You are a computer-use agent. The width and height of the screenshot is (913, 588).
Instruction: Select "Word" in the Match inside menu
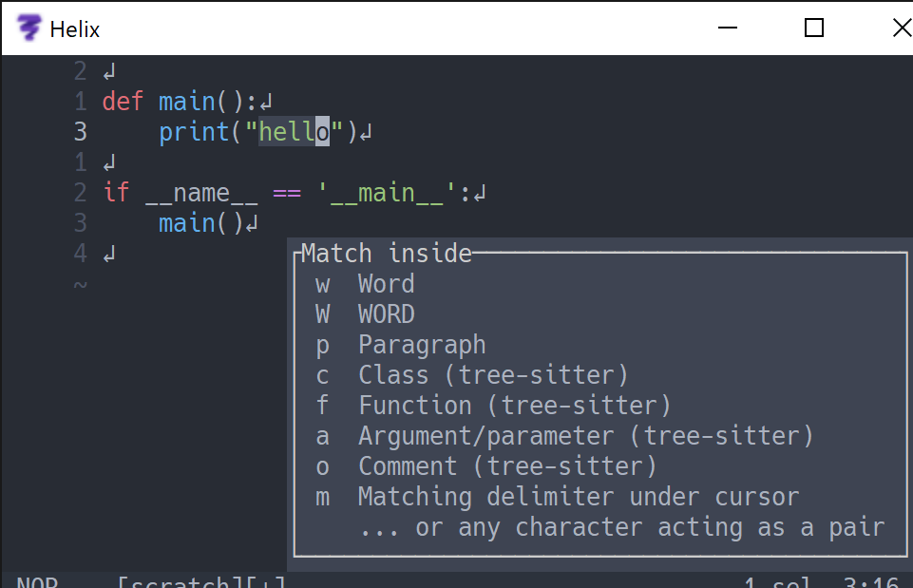click(385, 283)
